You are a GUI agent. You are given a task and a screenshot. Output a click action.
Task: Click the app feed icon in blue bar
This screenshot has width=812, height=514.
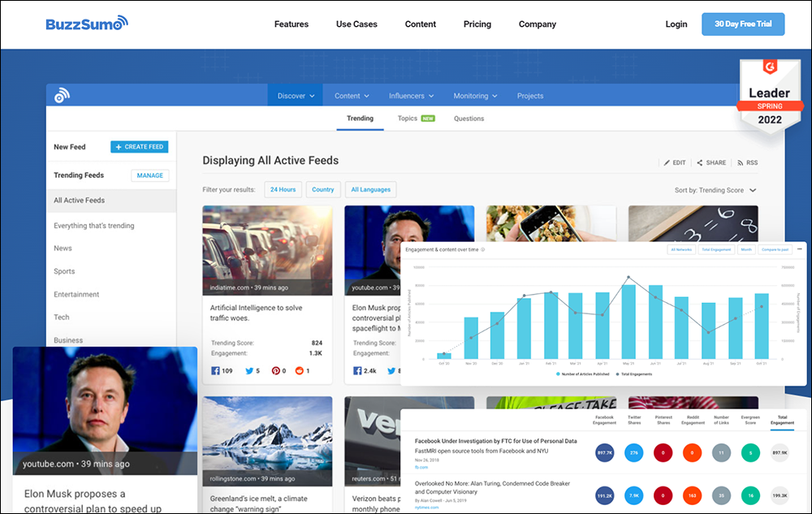click(x=62, y=95)
